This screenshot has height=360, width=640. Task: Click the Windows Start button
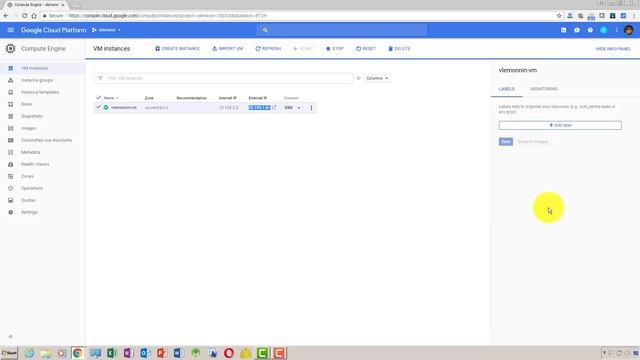(9, 353)
